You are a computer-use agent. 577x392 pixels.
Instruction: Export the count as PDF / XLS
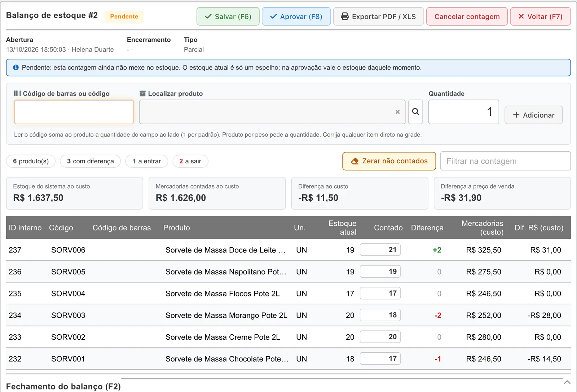378,17
